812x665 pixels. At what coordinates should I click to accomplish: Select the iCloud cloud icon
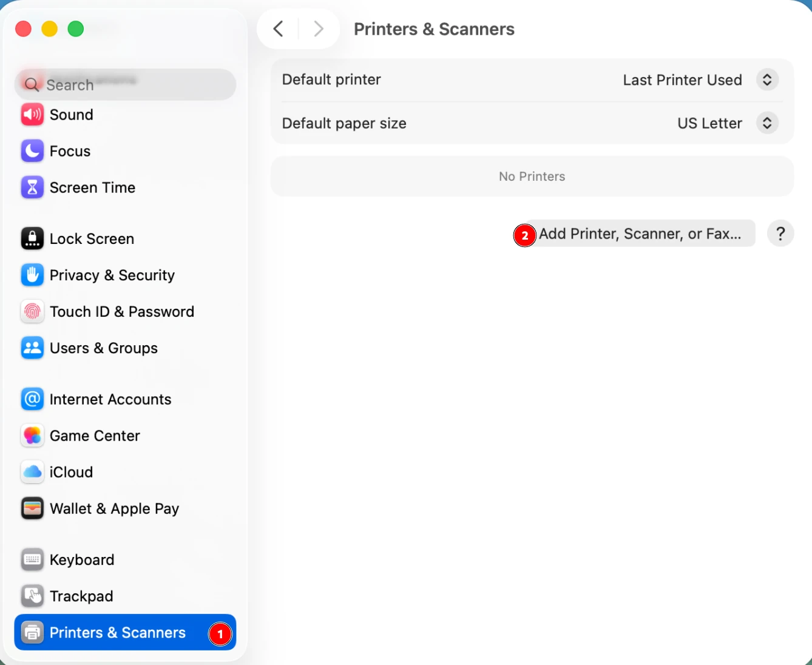click(x=32, y=472)
